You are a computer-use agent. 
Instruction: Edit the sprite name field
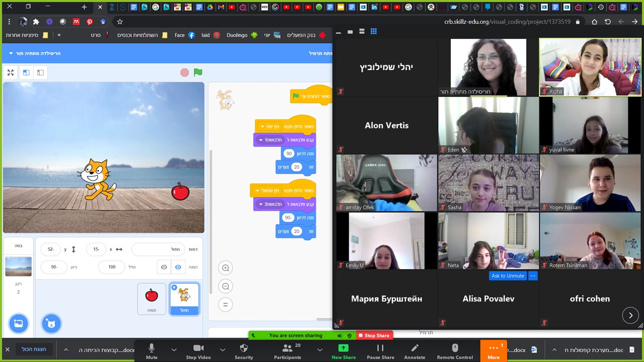point(158,249)
